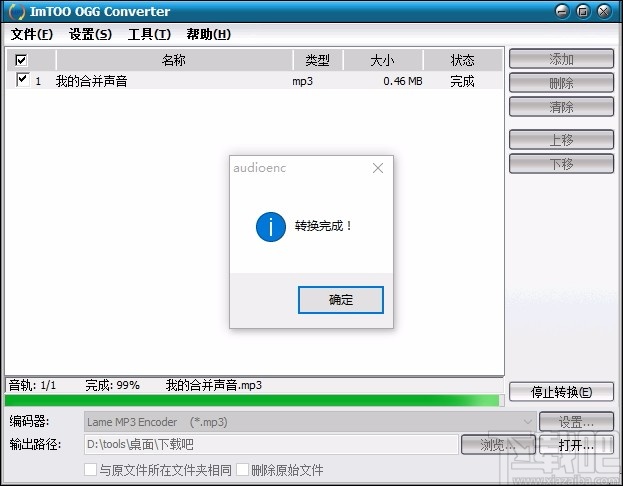Viewport: 623px width, 486px height.
Task: Click the mp3 type cell
Action: pyautogui.click(x=302, y=81)
